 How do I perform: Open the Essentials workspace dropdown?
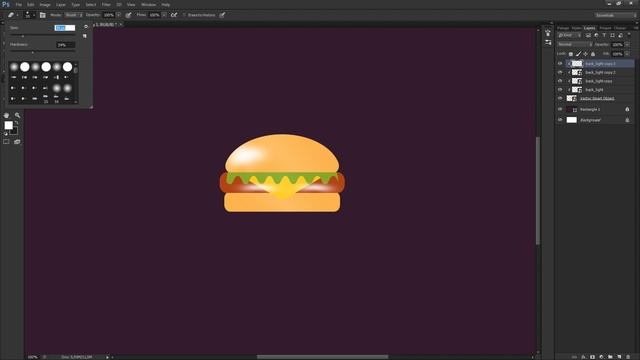tap(615, 15)
